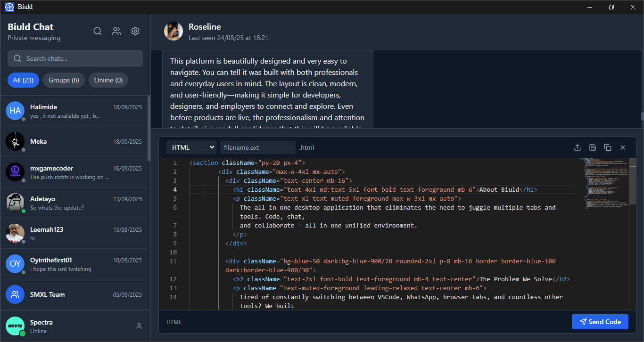Image resolution: width=644 pixels, height=342 pixels.
Task: Copy the code with the copy icon
Action: [608, 147]
